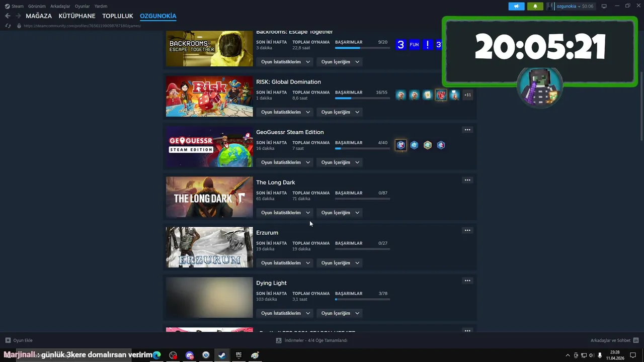This screenshot has height=362, width=644.
Task: Switch to the KÜTÜPHANE tab
Action: [x=77, y=16]
